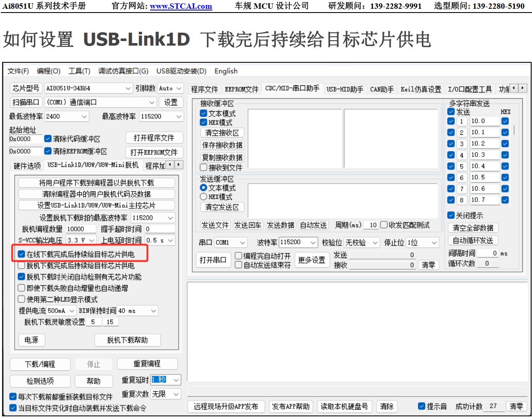Viewport: 532px width, 418px height.
Task: Toggle 脱机下载时关闭自动检测有无芯片功能 checkbox
Action: (x=21, y=277)
